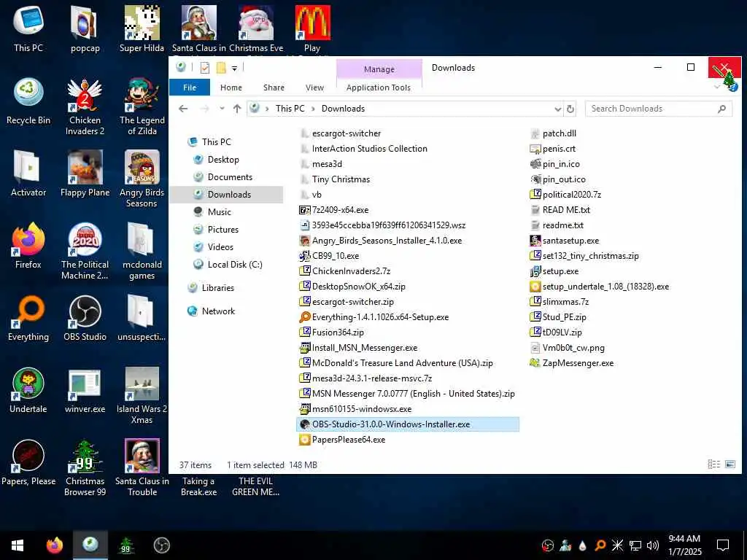The image size is (747, 560).
Task: Click the Christmas Browser 99 taskbar icon
Action: tap(125, 545)
